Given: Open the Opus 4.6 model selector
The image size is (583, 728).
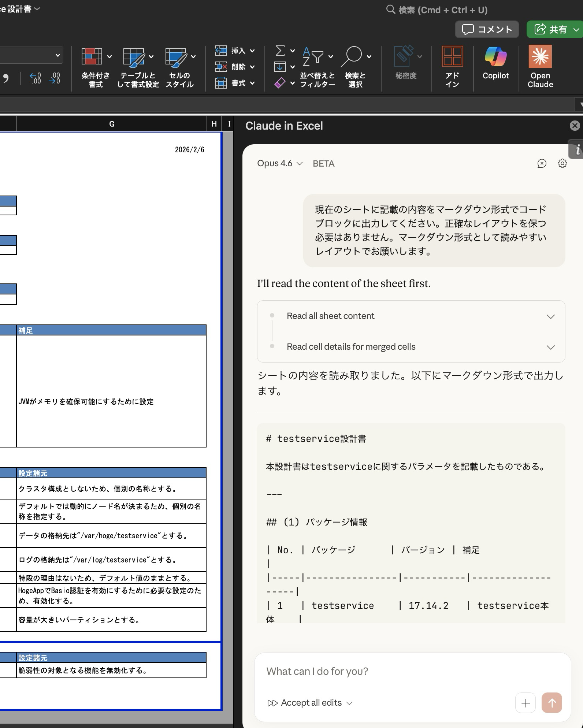Looking at the screenshot, I should pyautogui.click(x=280, y=163).
